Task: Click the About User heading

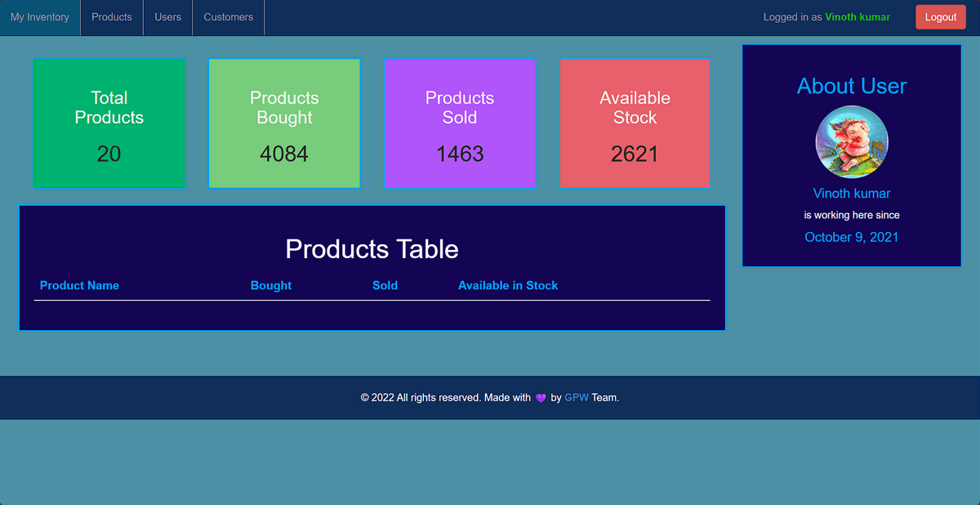Action: click(x=852, y=86)
